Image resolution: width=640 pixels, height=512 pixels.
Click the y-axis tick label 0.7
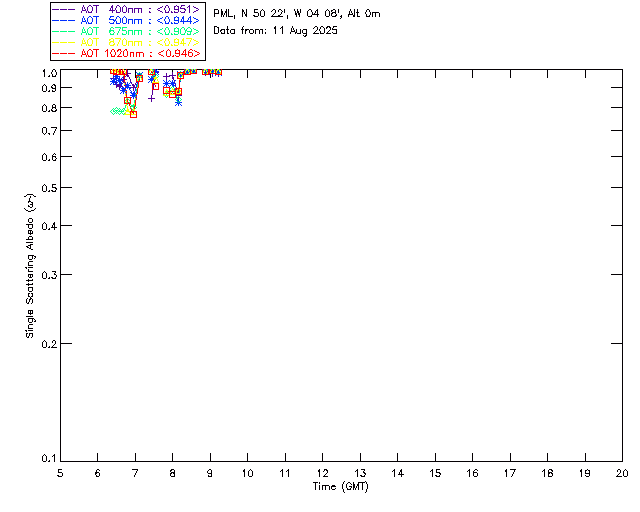(x=49, y=131)
